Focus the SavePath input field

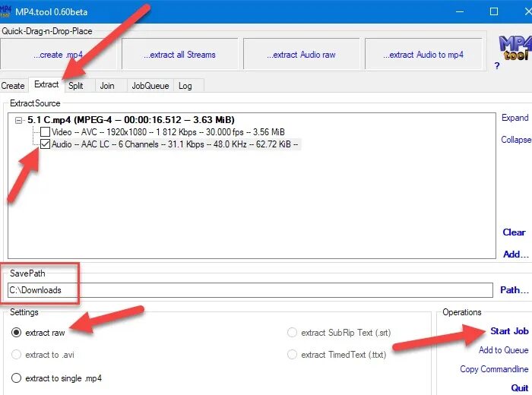(250, 290)
